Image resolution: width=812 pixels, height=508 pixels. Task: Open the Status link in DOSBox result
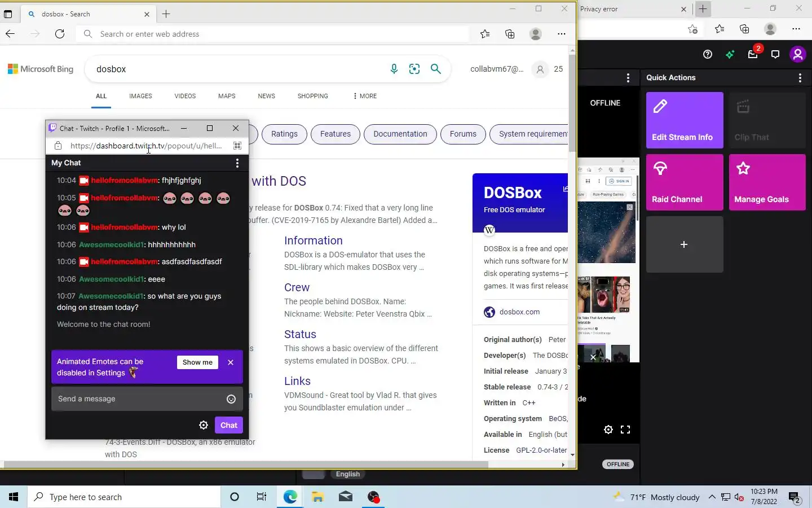(300, 334)
